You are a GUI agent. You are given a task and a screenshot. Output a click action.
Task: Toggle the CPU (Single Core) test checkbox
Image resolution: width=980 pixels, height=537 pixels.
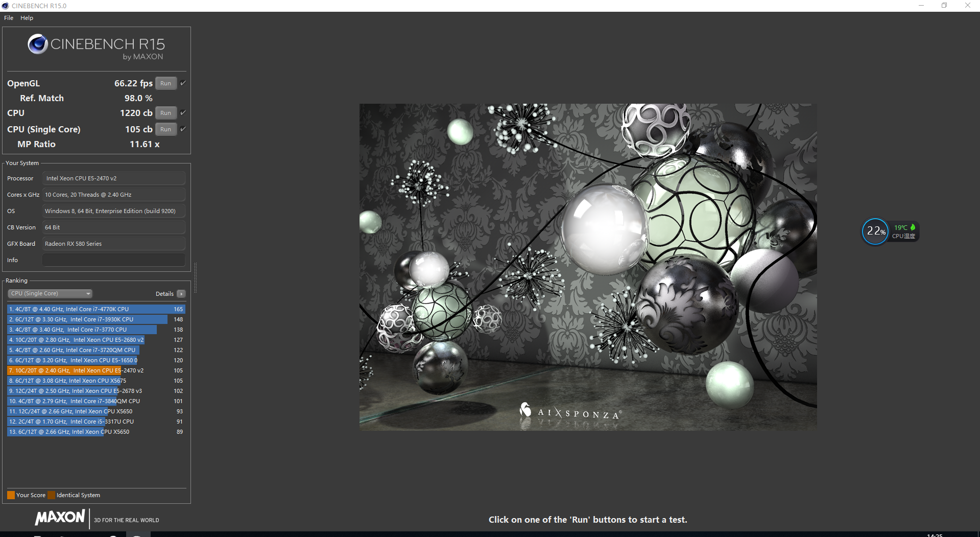(183, 129)
